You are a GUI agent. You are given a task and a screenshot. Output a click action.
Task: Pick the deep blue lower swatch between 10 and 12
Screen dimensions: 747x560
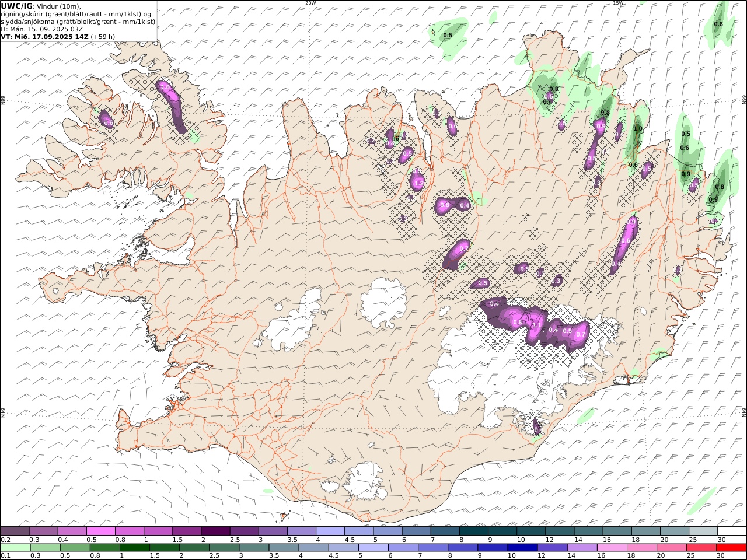522,547
